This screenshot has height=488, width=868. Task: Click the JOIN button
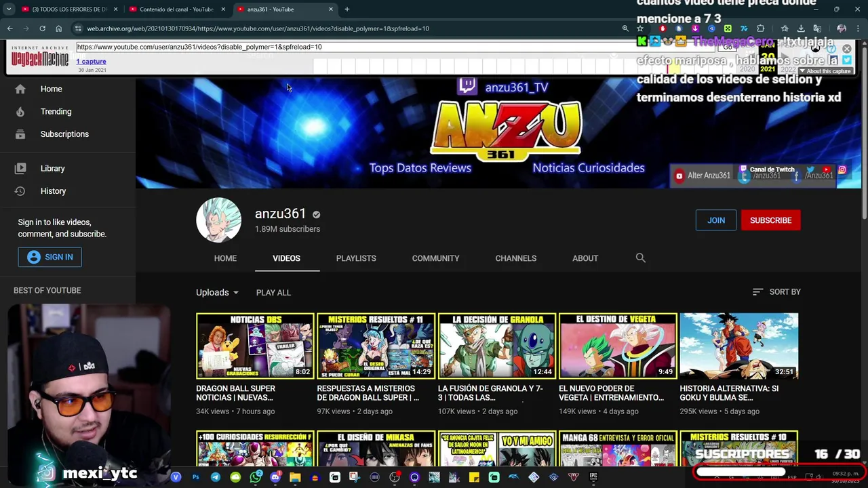pos(716,220)
